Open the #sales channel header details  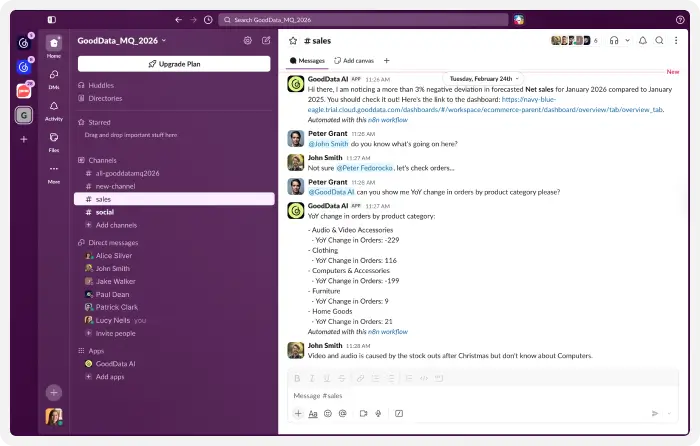[317, 41]
